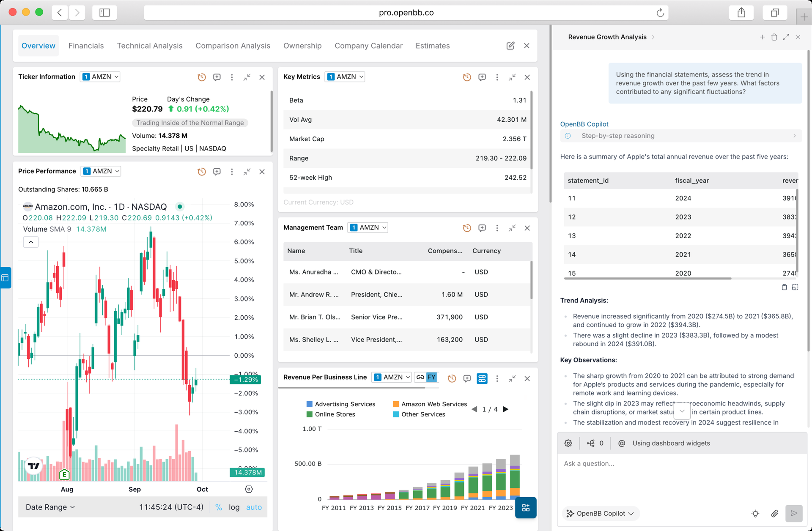Edit the dashboard with pencil icon
This screenshot has width=812, height=531.
point(510,46)
